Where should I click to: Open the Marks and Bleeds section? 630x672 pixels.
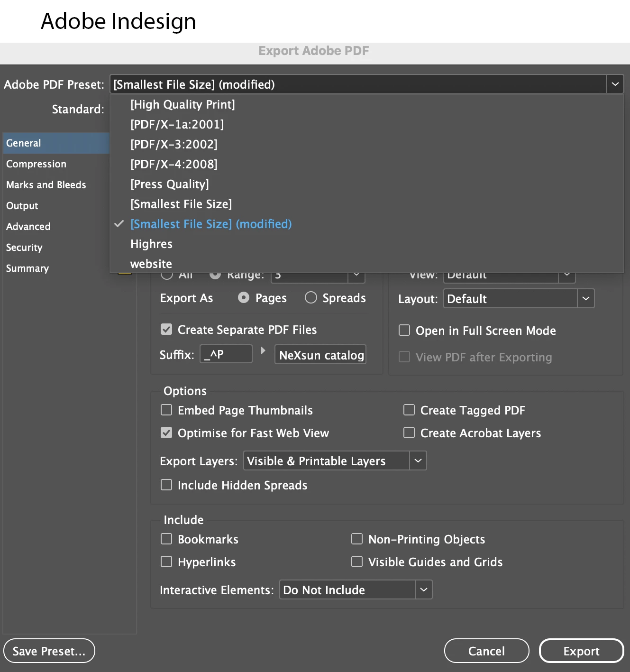click(x=56, y=185)
